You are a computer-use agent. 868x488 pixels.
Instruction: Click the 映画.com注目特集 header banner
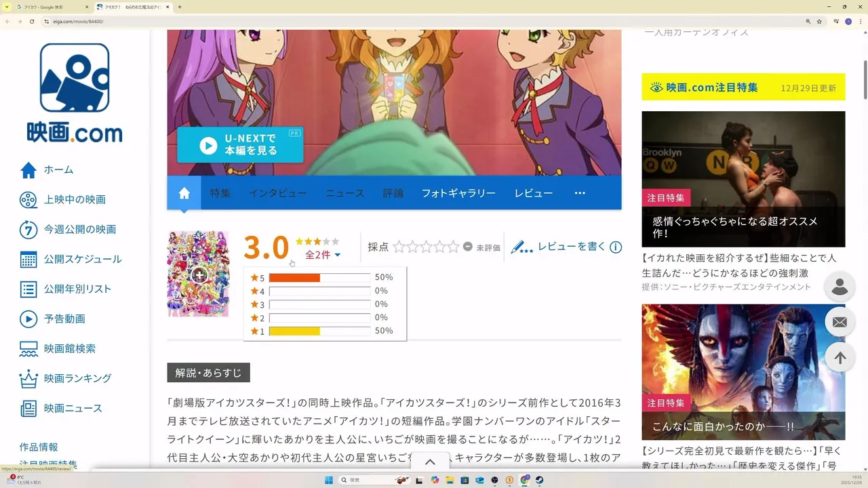click(744, 87)
